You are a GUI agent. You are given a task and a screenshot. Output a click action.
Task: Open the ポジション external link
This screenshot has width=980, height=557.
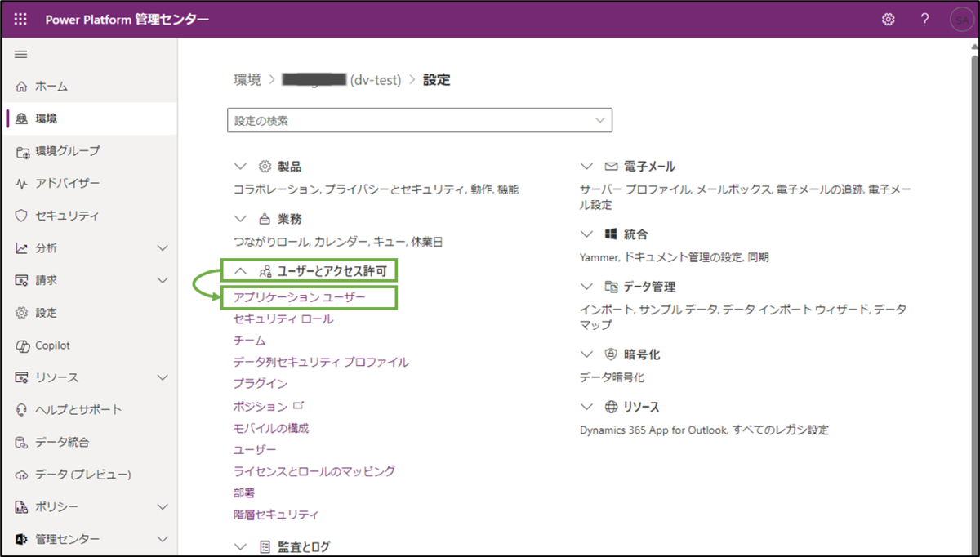268,406
